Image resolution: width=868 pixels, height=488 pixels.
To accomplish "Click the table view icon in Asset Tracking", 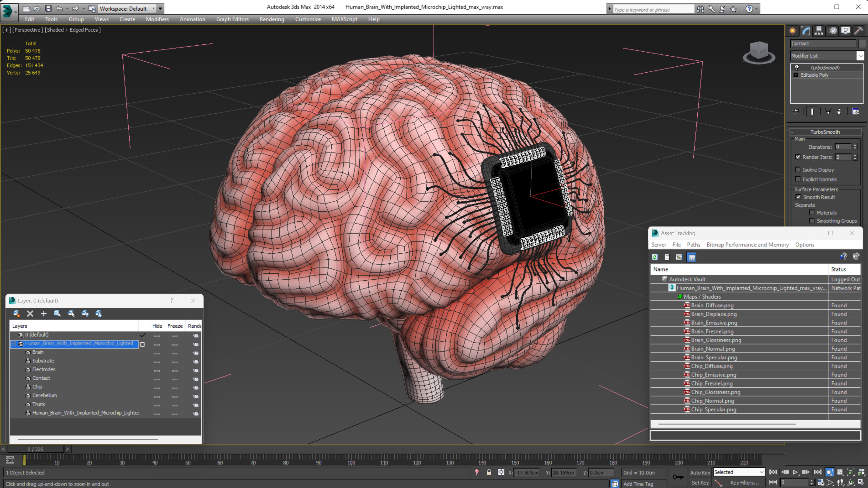I will 692,257.
